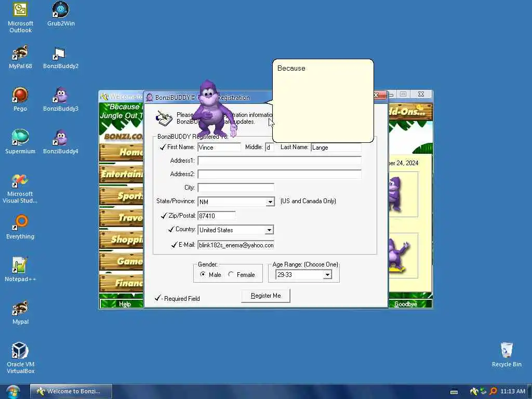The height and width of the screenshot is (399, 532).
Task: Open the Microsoft Outlook desktop icon
Action: point(20,18)
